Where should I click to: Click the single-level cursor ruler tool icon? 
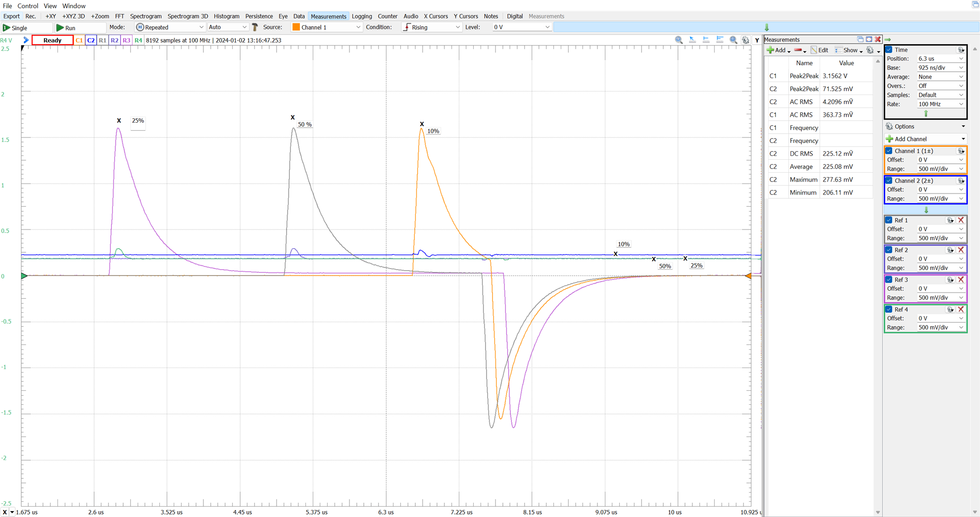706,40
